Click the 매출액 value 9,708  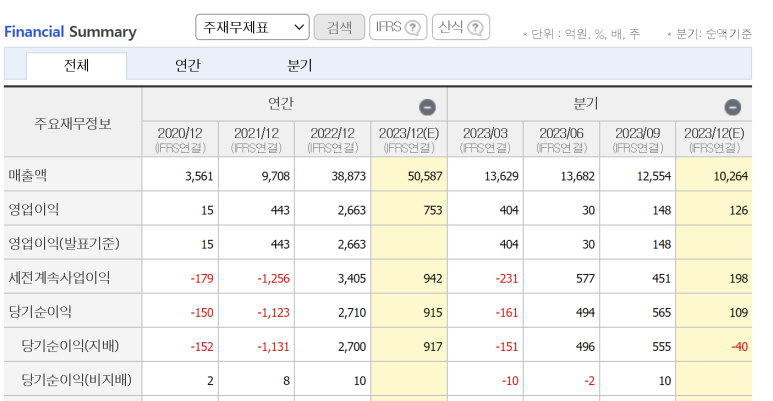[276, 176]
